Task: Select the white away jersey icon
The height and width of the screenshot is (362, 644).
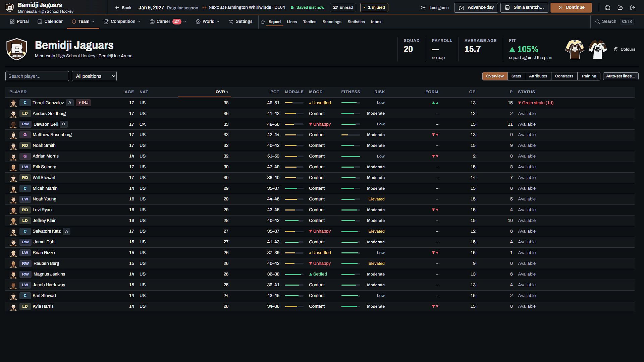Action: [x=597, y=49]
